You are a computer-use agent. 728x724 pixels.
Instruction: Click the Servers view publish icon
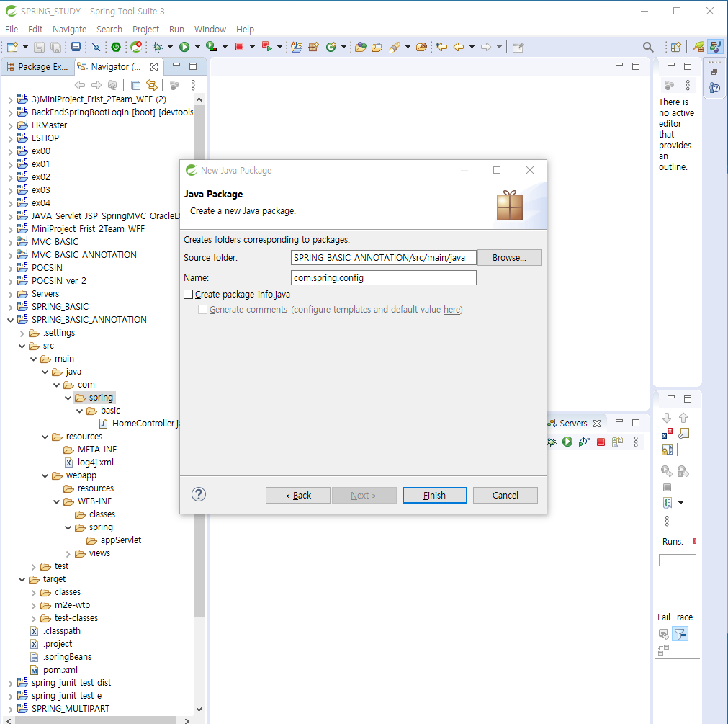coord(617,442)
